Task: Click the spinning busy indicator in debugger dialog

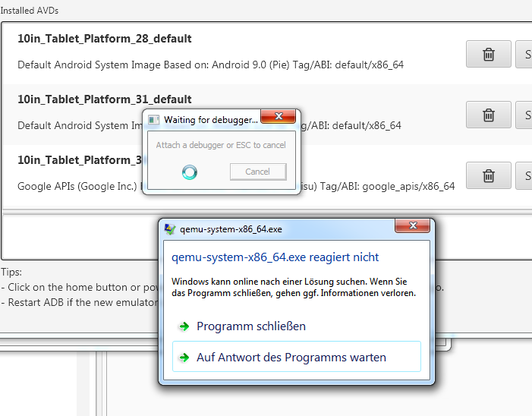Action: 189,172
